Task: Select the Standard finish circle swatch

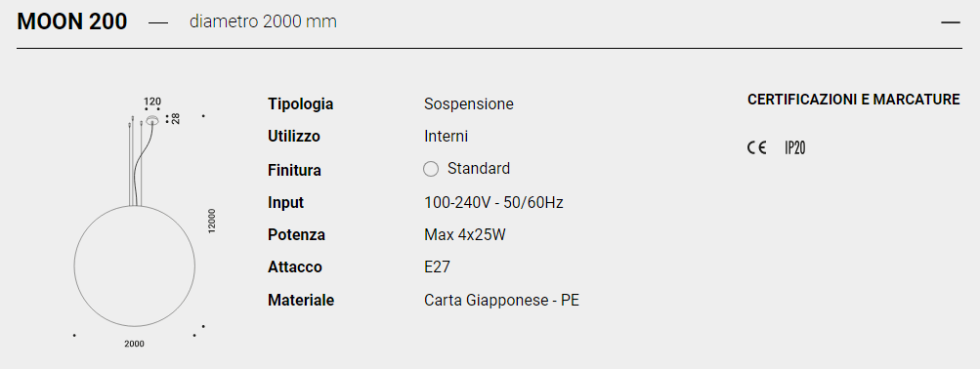Action: pos(431,169)
